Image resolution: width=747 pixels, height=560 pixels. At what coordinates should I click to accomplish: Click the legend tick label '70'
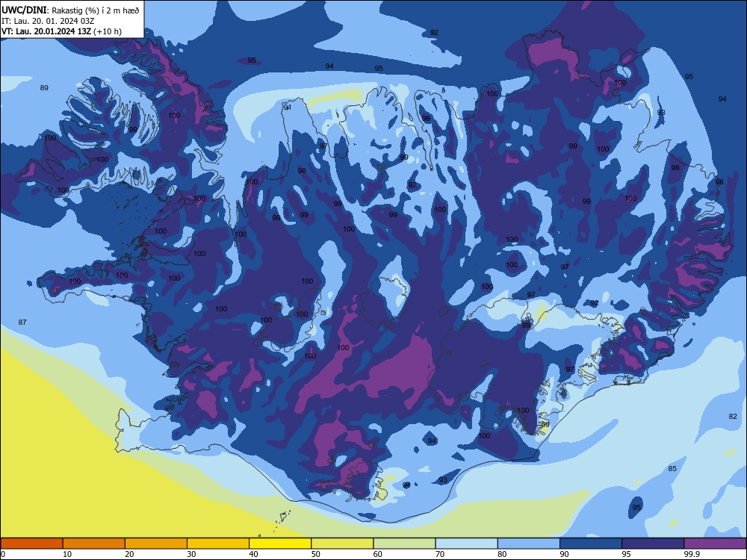point(440,554)
